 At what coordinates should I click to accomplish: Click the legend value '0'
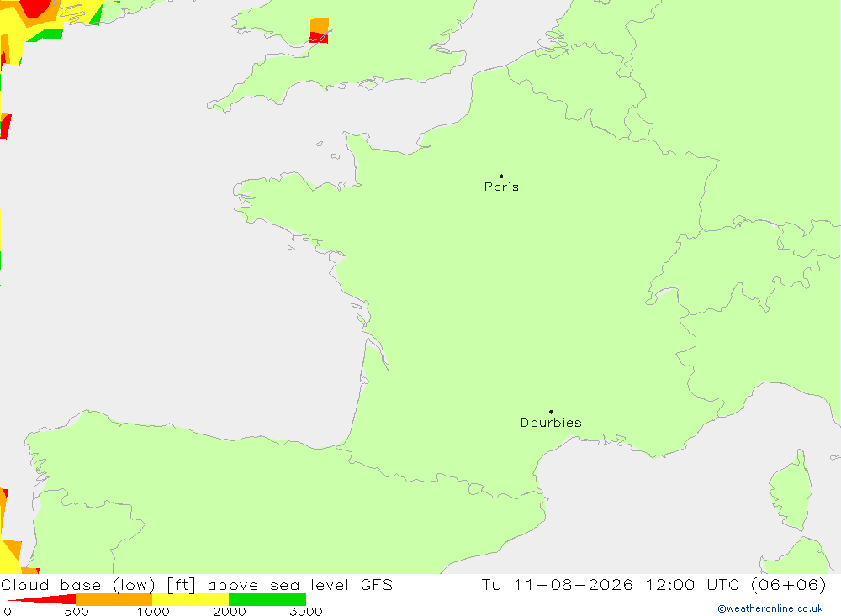click(8, 611)
